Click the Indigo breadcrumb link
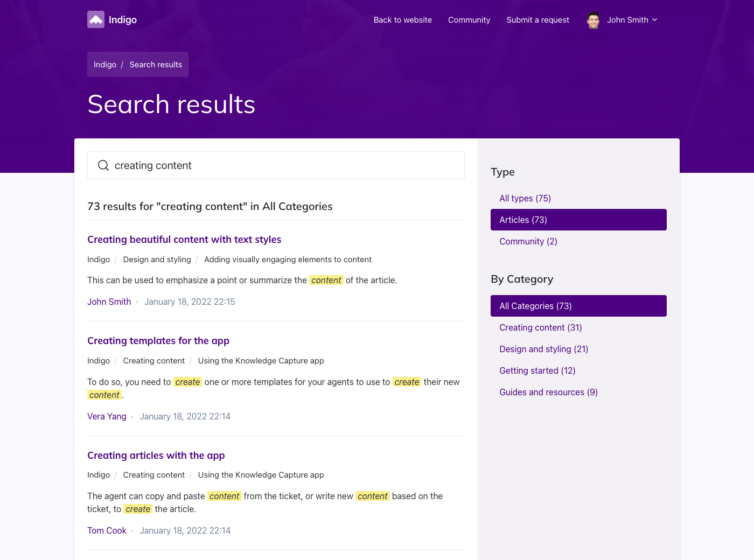This screenshot has width=754, height=560. tap(105, 65)
